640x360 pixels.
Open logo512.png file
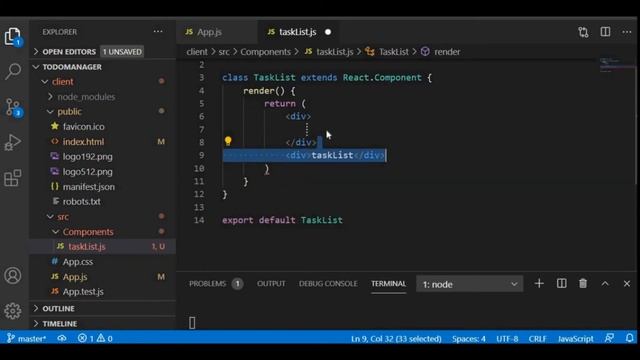103,172
